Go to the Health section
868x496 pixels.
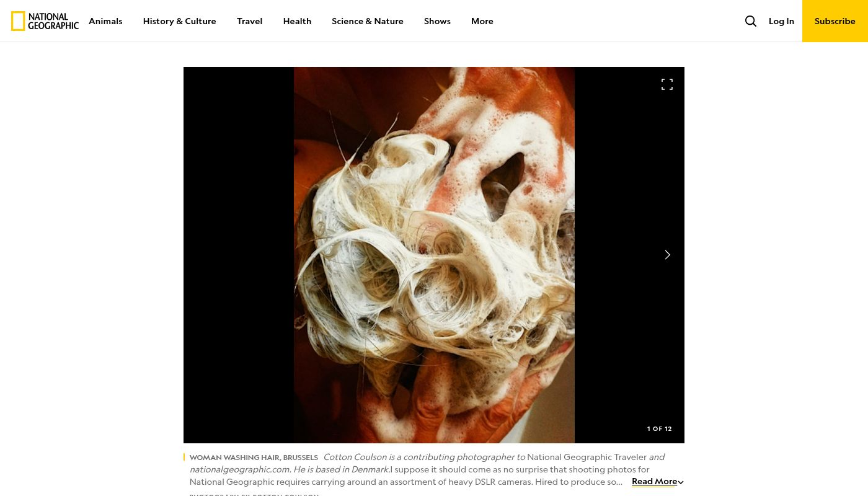click(297, 21)
